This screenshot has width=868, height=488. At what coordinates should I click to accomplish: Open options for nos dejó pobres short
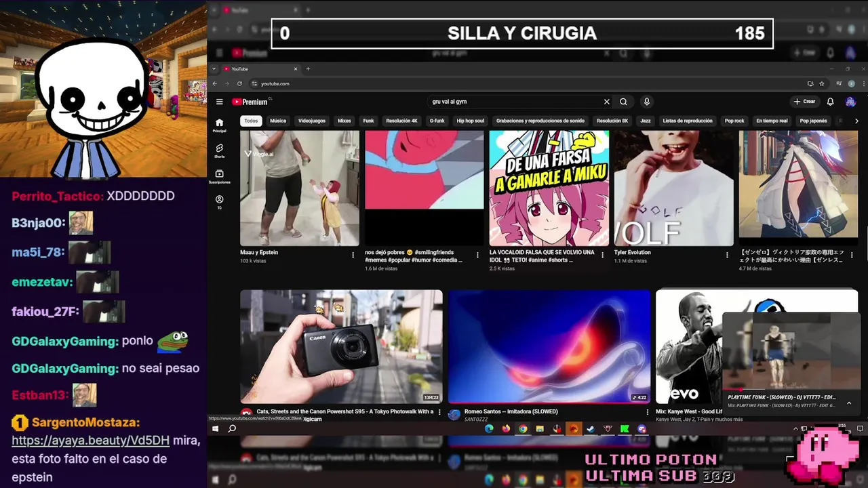[x=477, y=256]
